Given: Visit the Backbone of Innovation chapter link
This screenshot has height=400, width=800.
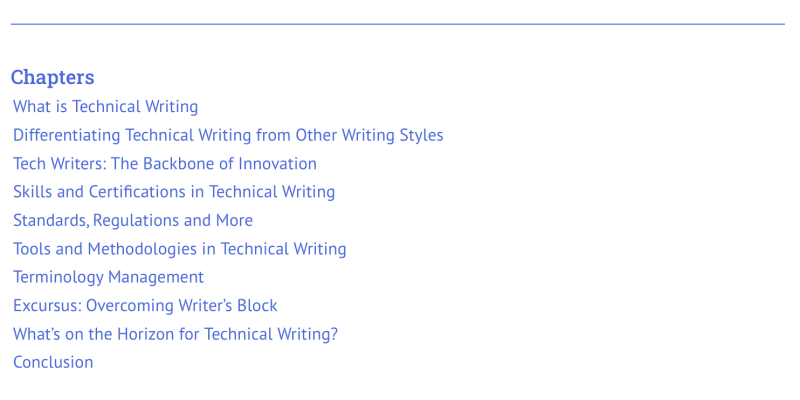Looking at the screenshot, I should (165, 164).
